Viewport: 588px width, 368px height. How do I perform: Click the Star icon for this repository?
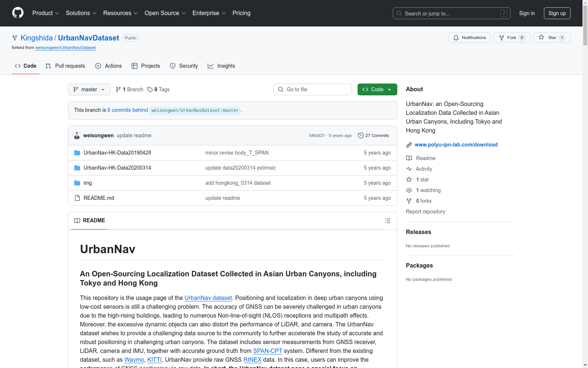541,37
